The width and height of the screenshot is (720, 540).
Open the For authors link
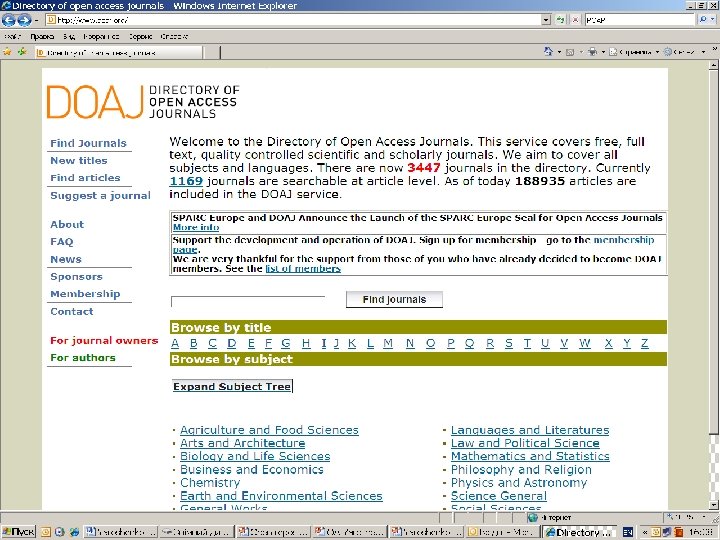click(x=83, y=358)
